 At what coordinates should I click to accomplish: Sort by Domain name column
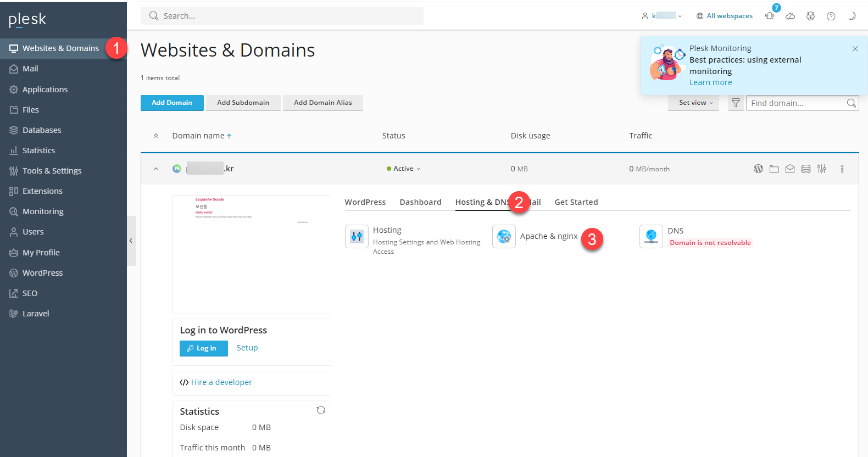tap(202, 136)
